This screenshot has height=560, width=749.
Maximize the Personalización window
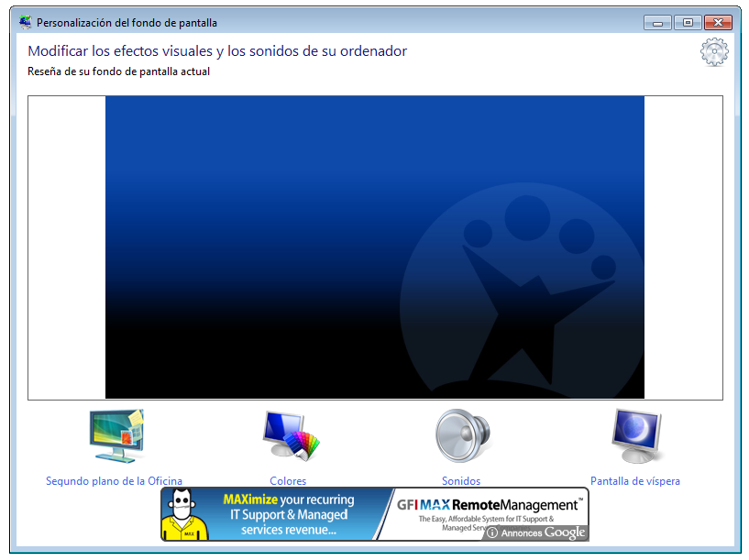point(686,21)
